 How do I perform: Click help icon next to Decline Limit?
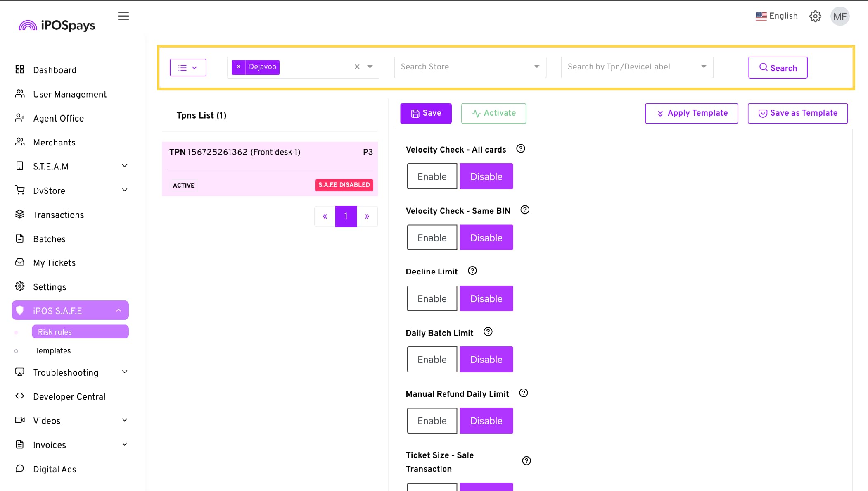(472, 271)
